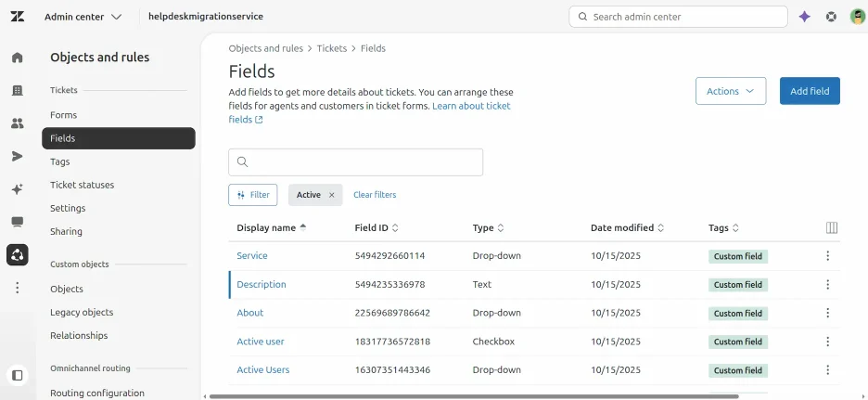Remove the Active filter chip
The height and width of the screenshot is (400, 868).
tap(332, 195)
